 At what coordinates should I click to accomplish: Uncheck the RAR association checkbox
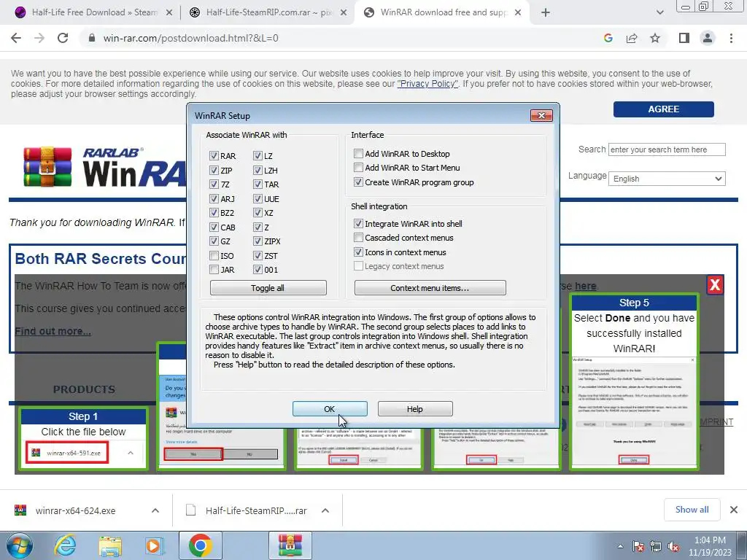(x=214, y=156)
